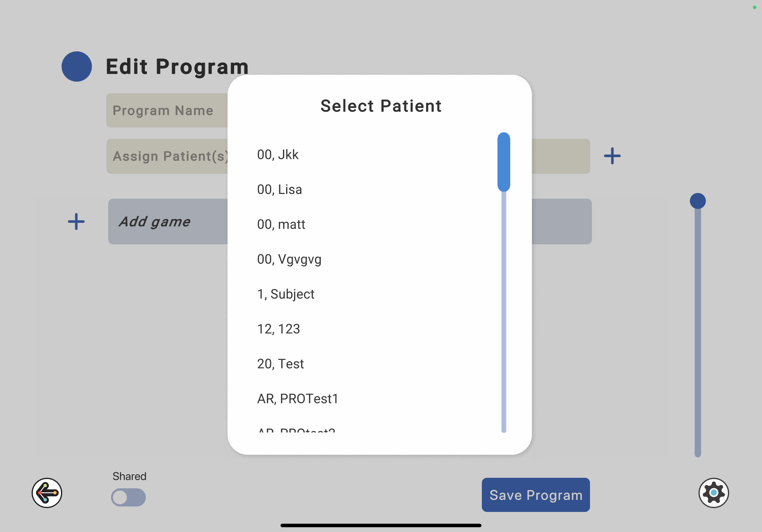This screenshot has height=532, width=762.
Task: Choose patient "12, 123"
Action: tap(279, 329)
